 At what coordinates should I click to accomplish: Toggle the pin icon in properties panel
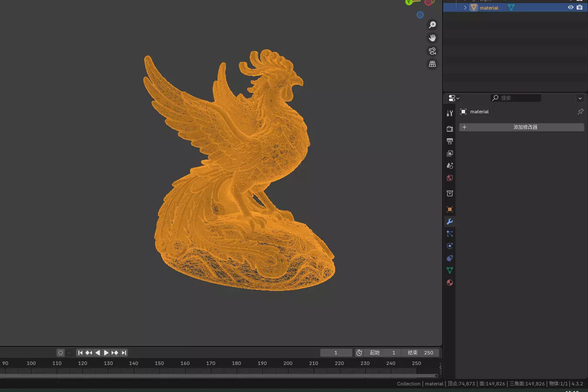pos(581,112)
